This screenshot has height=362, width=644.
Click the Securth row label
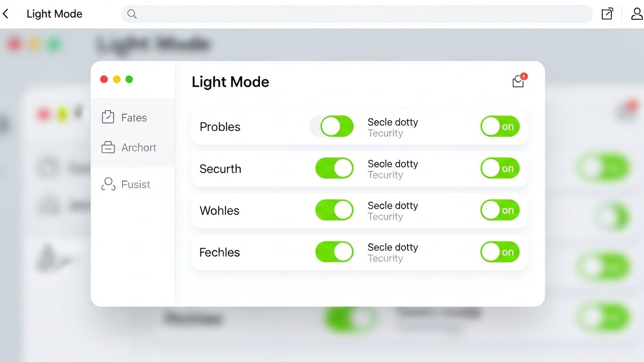coord(220,168)
